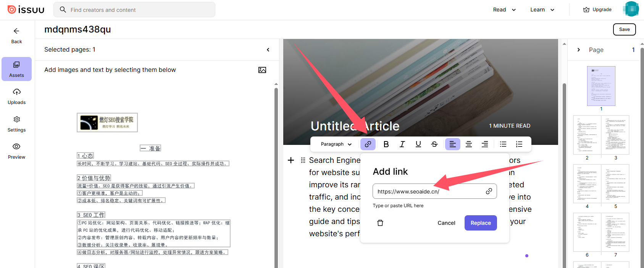
Task: Switch to the Preview sidebar tab
Action: click(x=17, y=151)
